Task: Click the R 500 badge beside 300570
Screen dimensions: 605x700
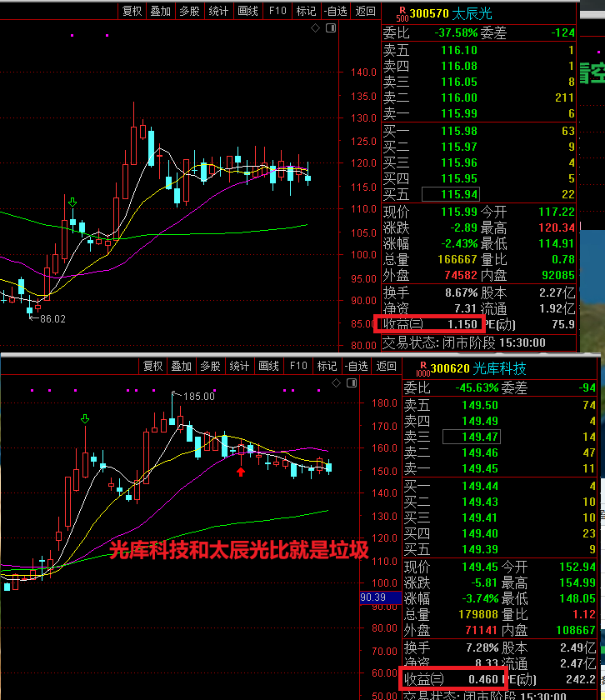Action: (x=402, y=14)
